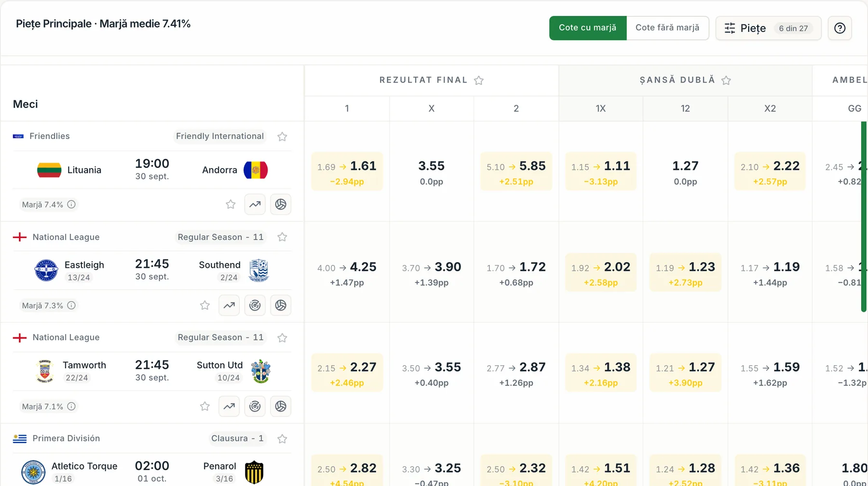Pick Atletico Torque win odds 2.82
The image size is (868, 486).
coord(347,471)
